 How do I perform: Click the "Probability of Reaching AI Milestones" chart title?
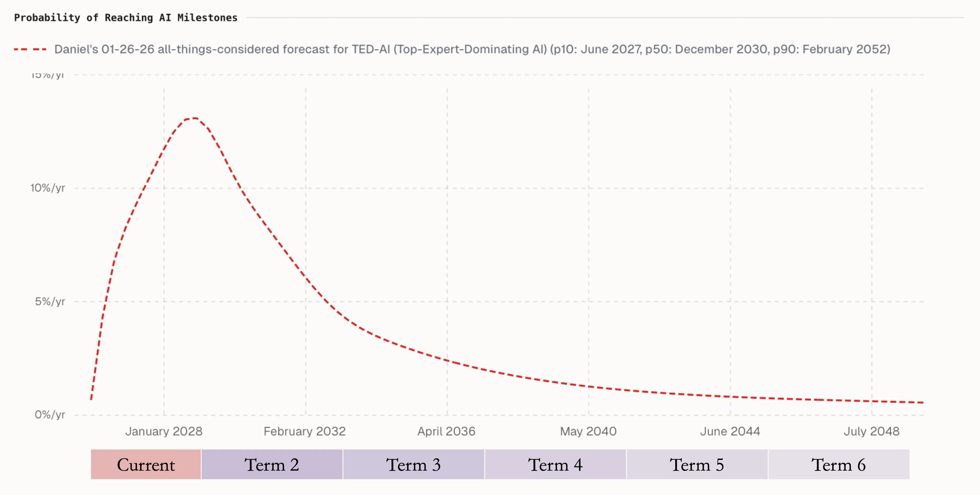(x=126, y=18)
